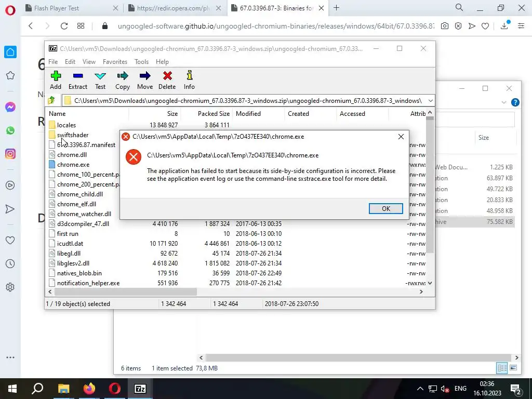The width and height of the screenshot is (532, 399).
Task: Expand 7-Zip address path dropdown
Action: [430, 100]
